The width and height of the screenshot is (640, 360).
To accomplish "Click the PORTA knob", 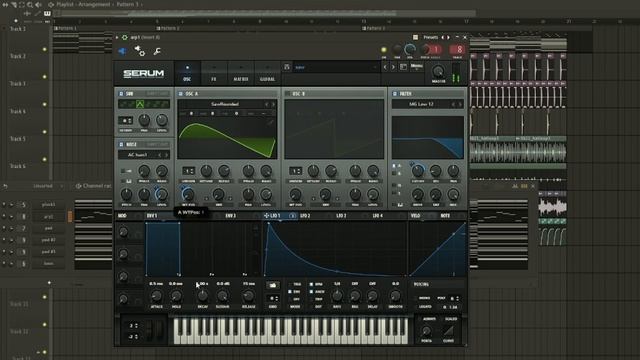I will pos(426,331).
